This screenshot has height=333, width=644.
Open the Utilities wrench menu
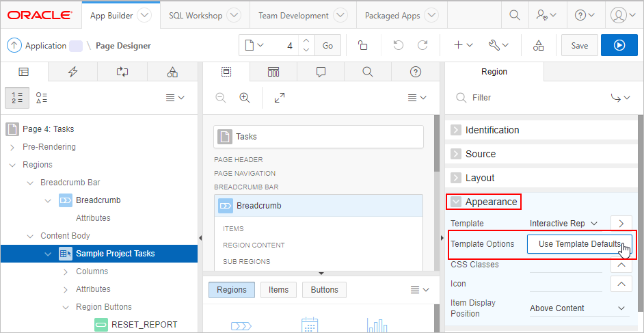point(498,45)
